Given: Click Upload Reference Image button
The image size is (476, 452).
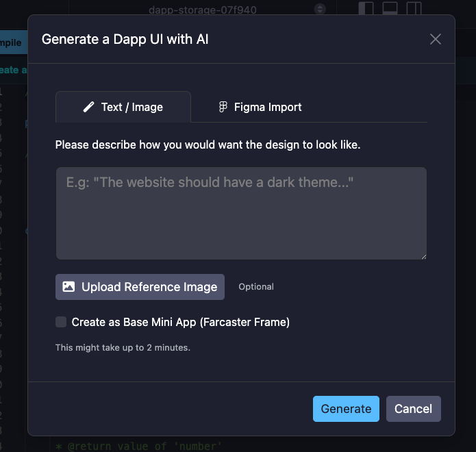Looking at the screenshot, I should pyautogui.click(x=140, y=287).
